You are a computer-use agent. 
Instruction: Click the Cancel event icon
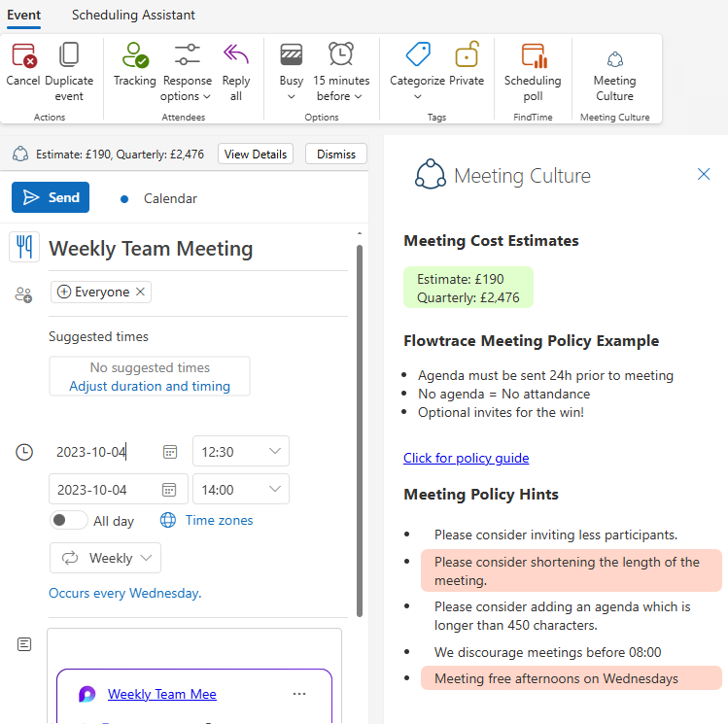23,54
